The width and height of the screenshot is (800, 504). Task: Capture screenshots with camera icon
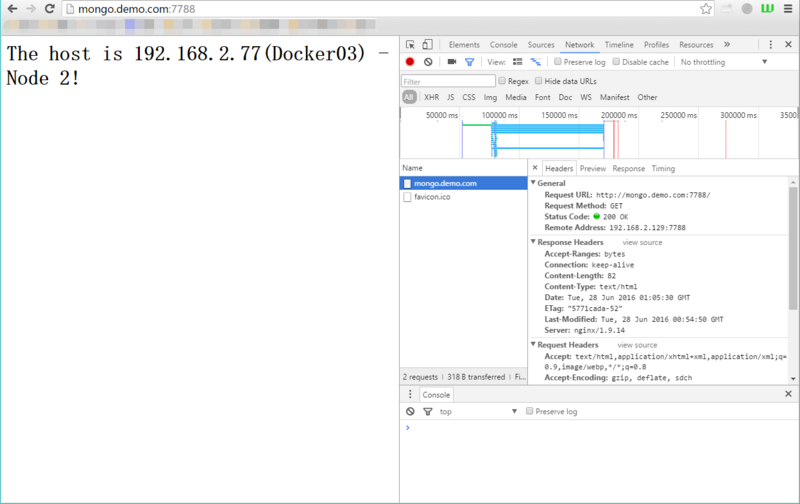[452, 62]
